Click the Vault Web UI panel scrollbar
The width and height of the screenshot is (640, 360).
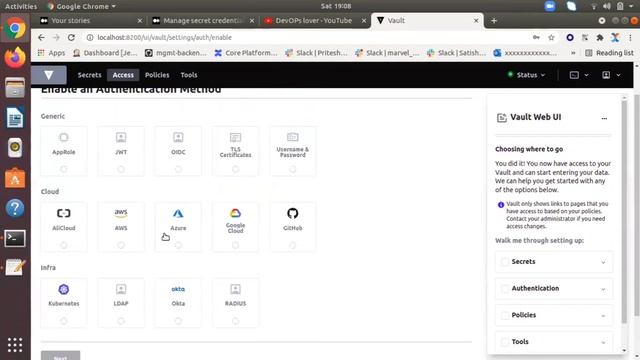click(x=624, y=212)
